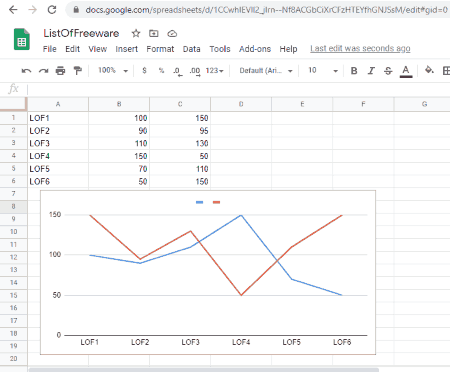Check cloud save status icon
The image size is (450, 372).
pos(172,33)
